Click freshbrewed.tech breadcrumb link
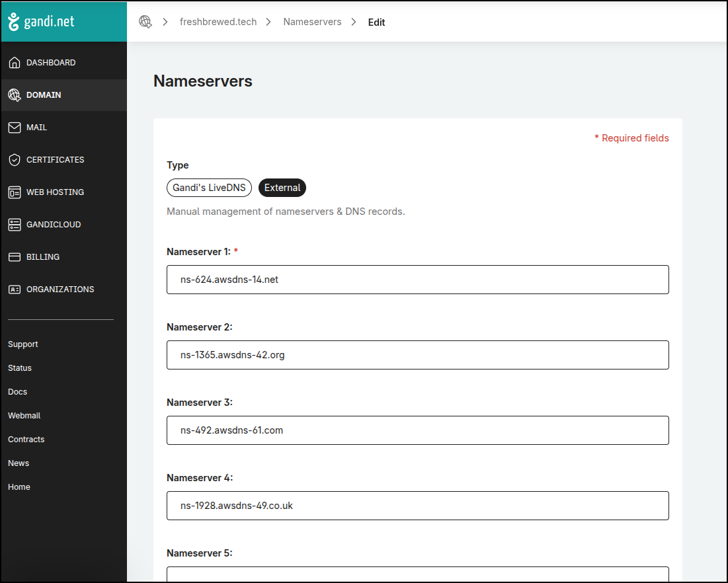Image resolution: width=728 pixels, height=583 pixels. (218, 22)
